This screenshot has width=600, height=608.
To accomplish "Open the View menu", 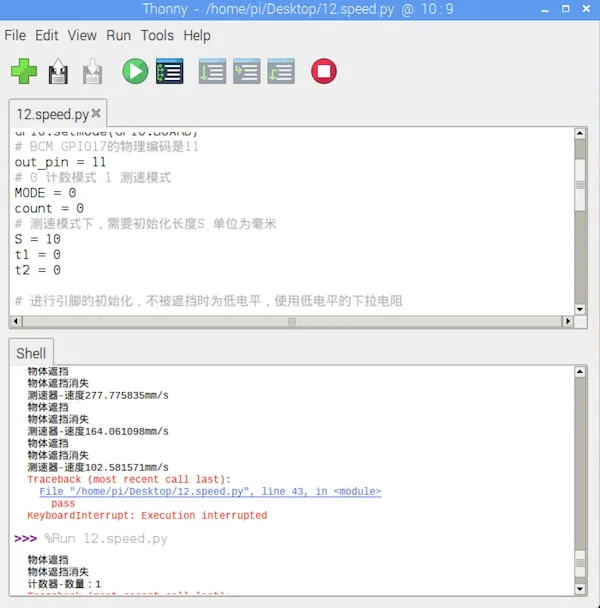I will (82, 36).
